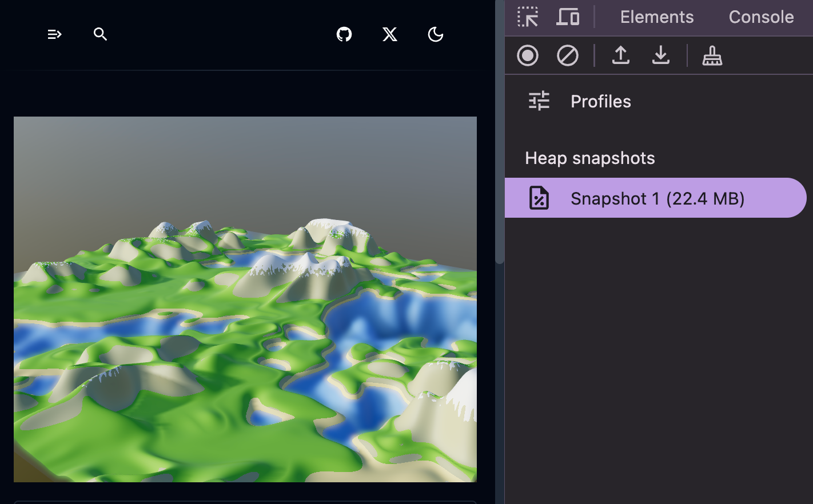Image resolution: width=813 pixels, height=504 pixels.
Task: Collapse the Heap snapshots section header
Action: pyautogui.click(x=589, y=158)
